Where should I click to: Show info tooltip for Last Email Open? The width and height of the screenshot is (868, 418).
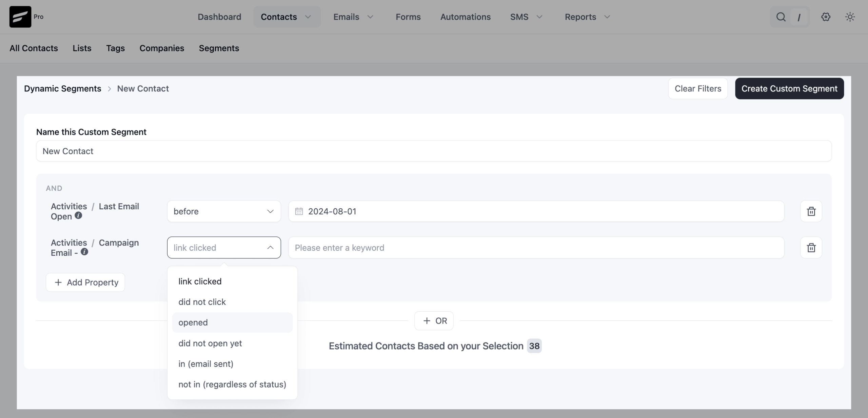pos(78,215)
